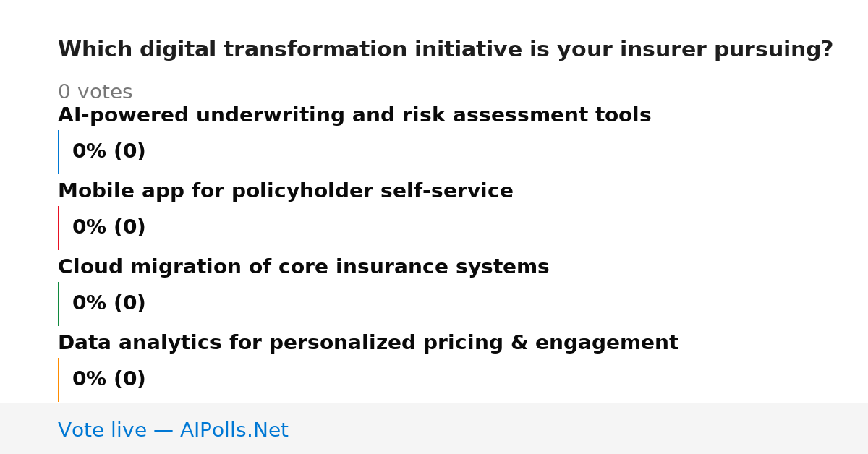Click the poll question heading

click(x=446, y=50)
